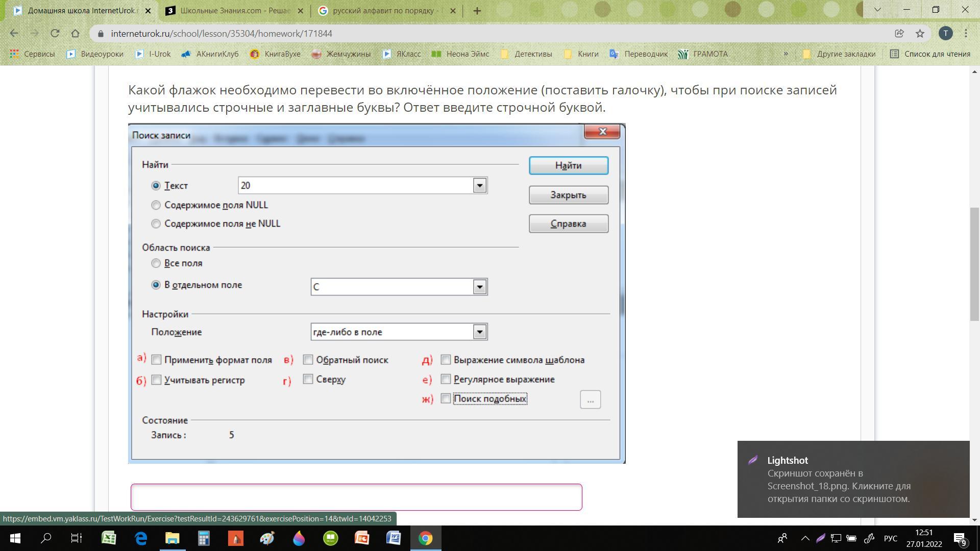Click the browser home icon

tap(75, 33)
